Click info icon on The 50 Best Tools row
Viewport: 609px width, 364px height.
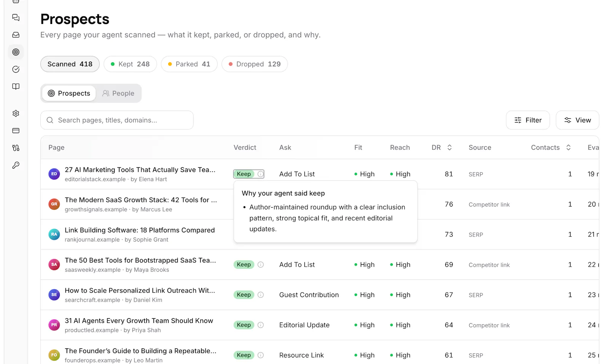point(260,264)
